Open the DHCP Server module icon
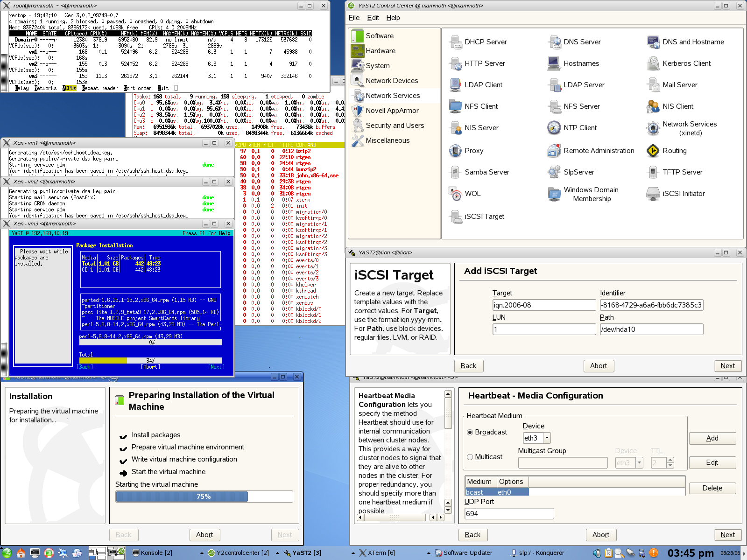Image resolution: width=747 pixels, height=560 pixels. click(455, 42)
